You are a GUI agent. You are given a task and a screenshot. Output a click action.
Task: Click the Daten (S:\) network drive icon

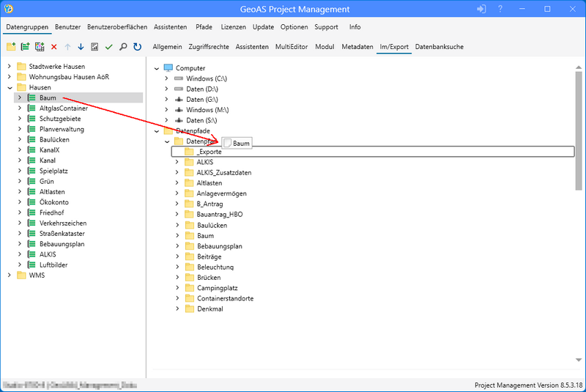click(x=179, y=120)
